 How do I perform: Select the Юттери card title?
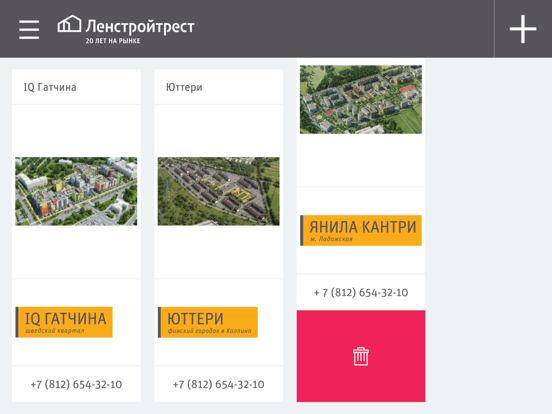[184, 87]
